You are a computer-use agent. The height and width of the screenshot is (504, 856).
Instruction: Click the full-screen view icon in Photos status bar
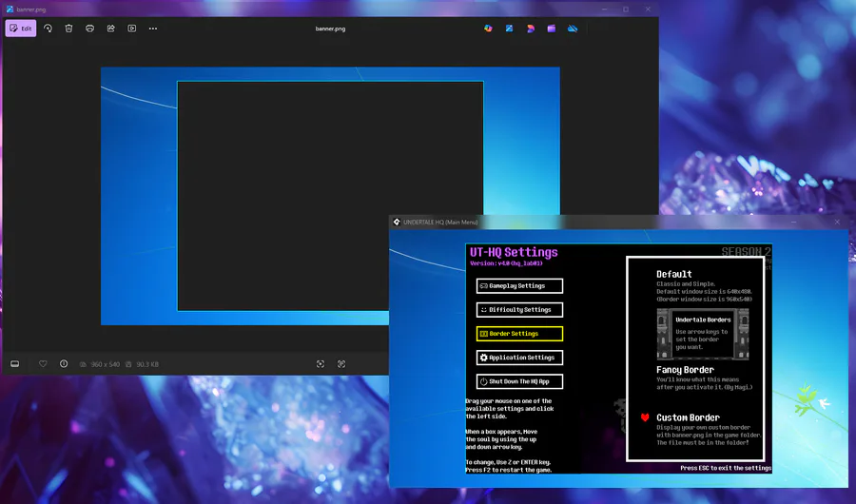point(341,364)
